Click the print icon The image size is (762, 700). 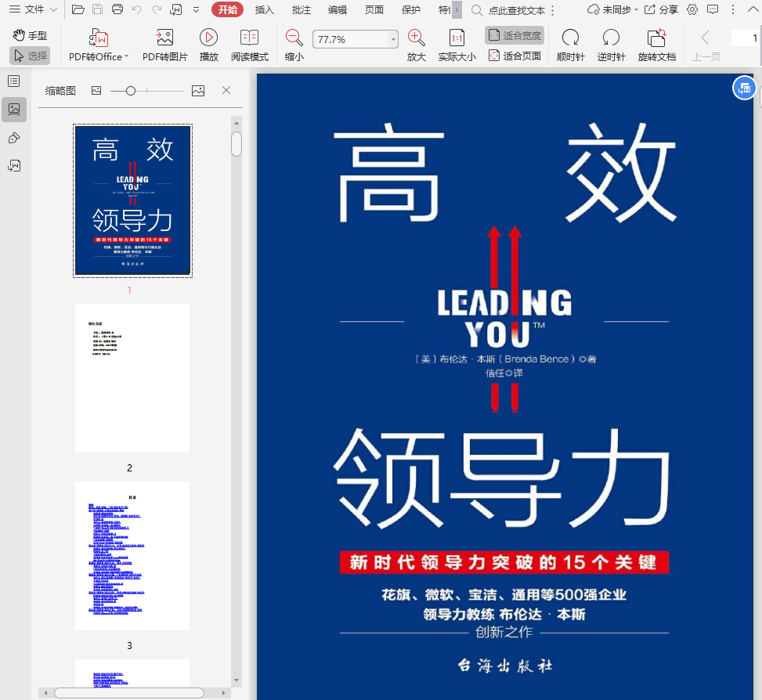pyautogui.click(x=117, y=9)
